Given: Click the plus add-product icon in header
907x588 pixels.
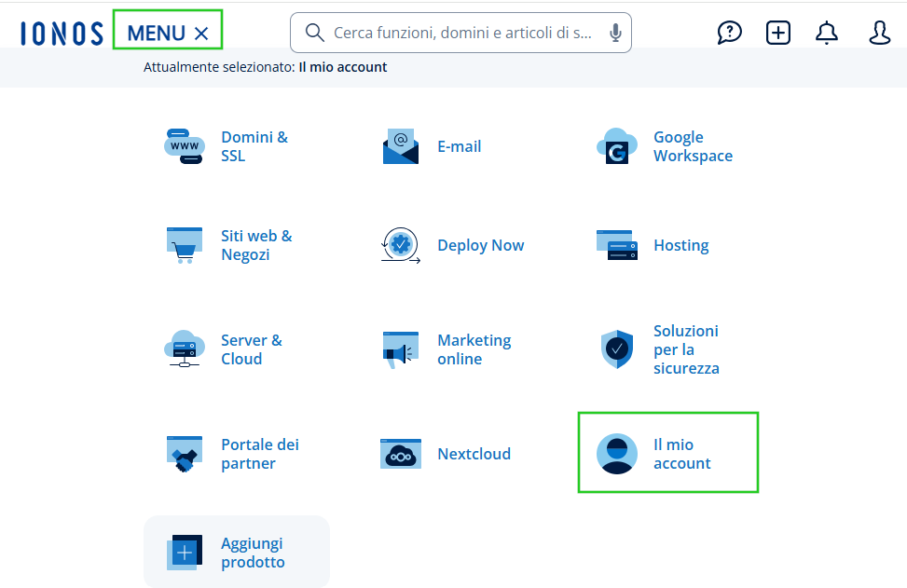Looking at the screenshot, I should 778,33.
